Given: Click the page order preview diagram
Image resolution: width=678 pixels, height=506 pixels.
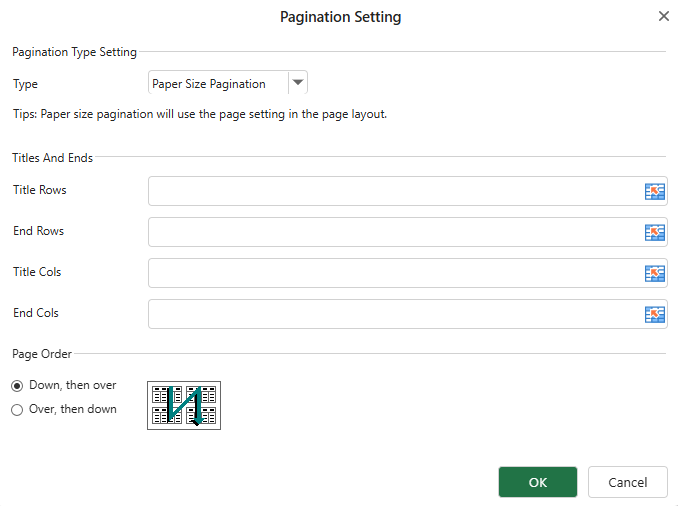Looking at the screenshot, I should (x=184, y=405).
